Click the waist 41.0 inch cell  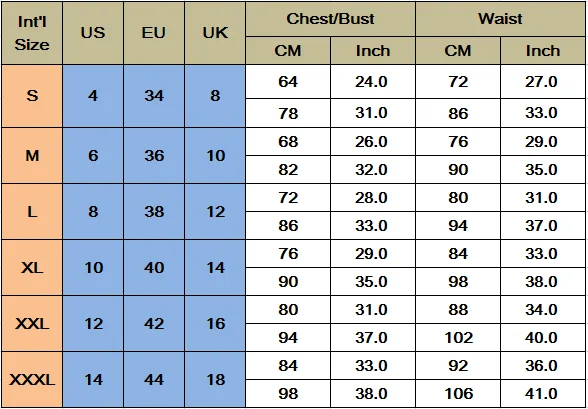pos(543,394)
